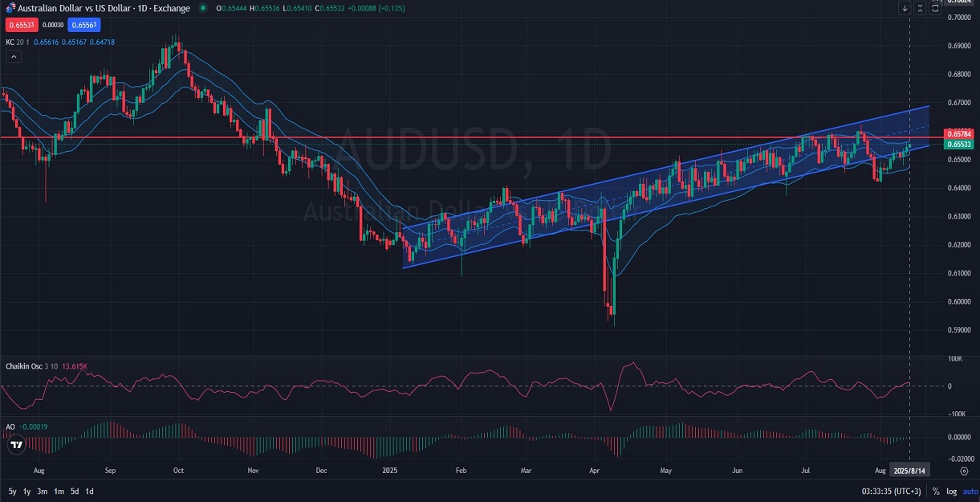This screenshot has width=980, height=502.
Task: Select the 3m date range
Action: tap(43, 491)
